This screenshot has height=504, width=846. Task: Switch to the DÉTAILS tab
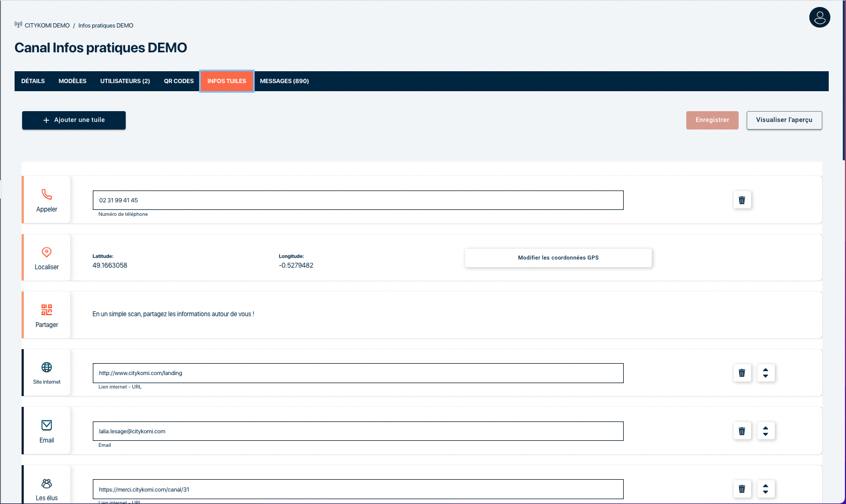[33, 81]
